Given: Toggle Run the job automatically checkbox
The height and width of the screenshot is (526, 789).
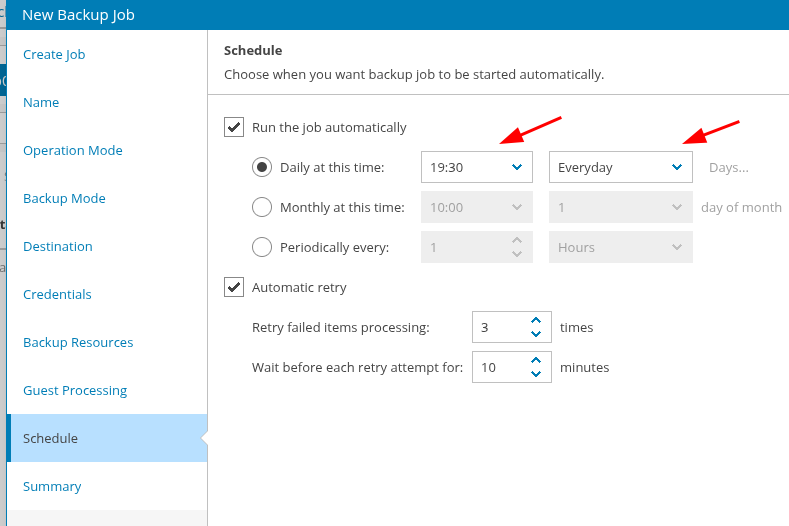Looking at the screenshot, I should (234, 127).
